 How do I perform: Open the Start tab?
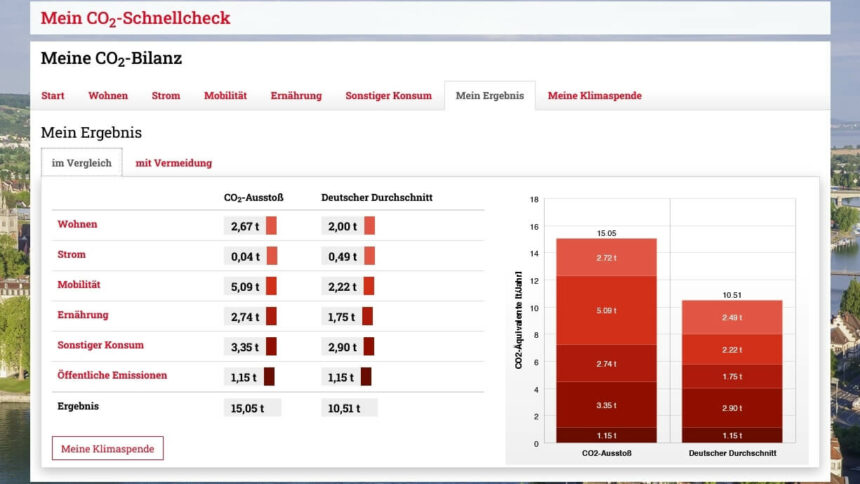click(x=53, y=95)
